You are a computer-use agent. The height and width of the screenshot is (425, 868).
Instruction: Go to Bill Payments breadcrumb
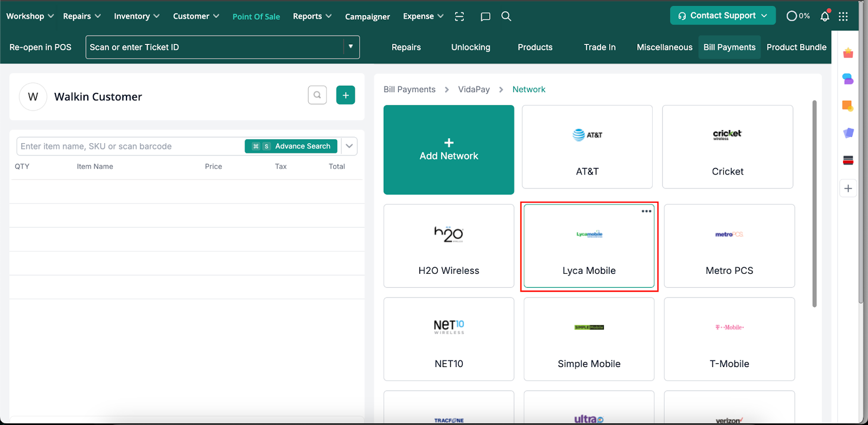[x=410, y=89]
